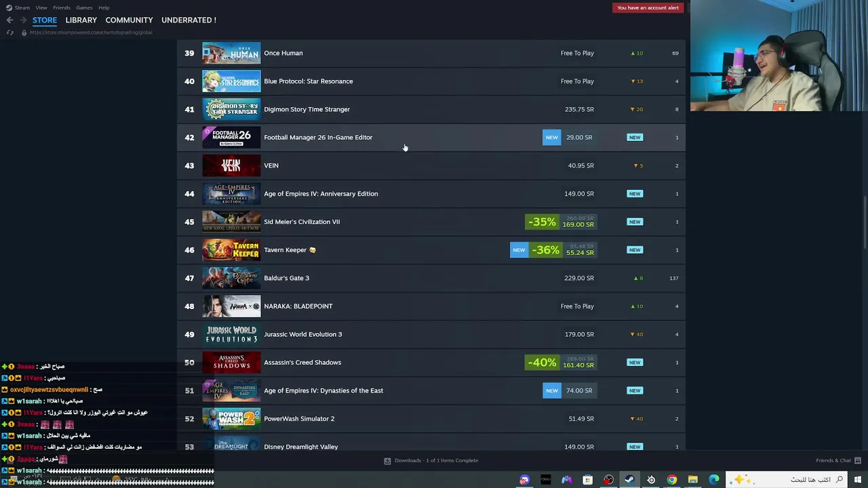Click the 51.49 SR price for PowerWash Simulator 2

581,419
